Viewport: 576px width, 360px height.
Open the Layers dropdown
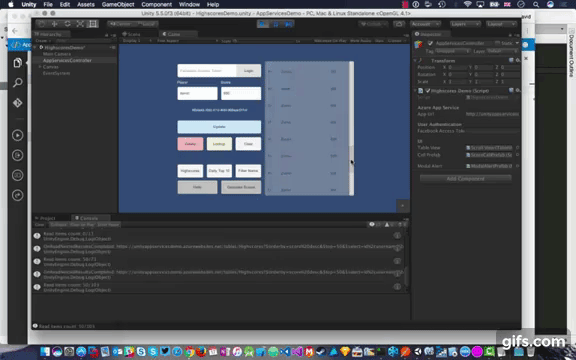[465, 24]
